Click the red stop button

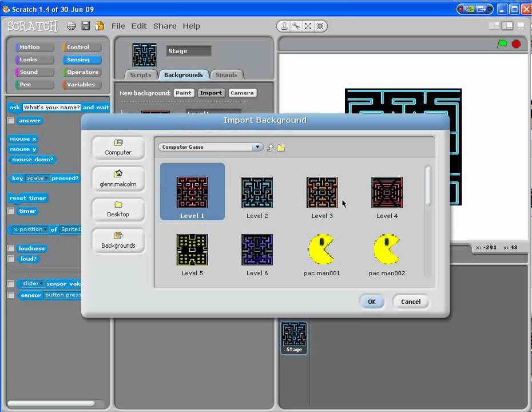tap(516, 44)
